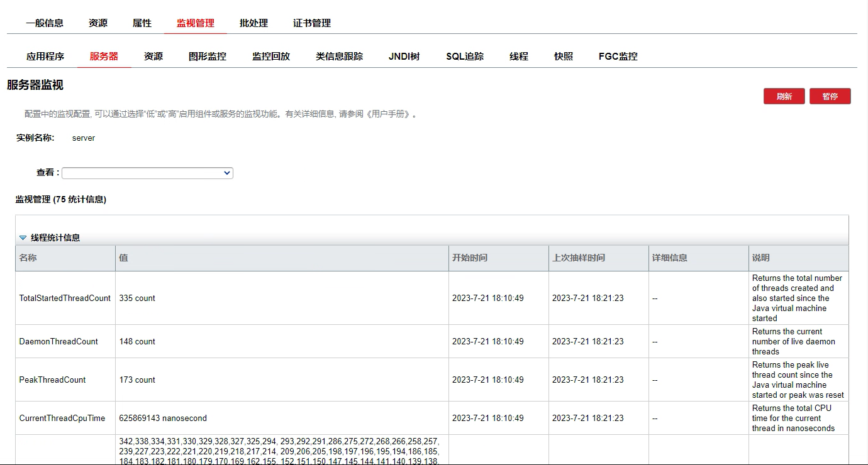View the 线程 sub-tab
Image resolution: width=868 pixels, height=465 pixels.
(519, 57)
